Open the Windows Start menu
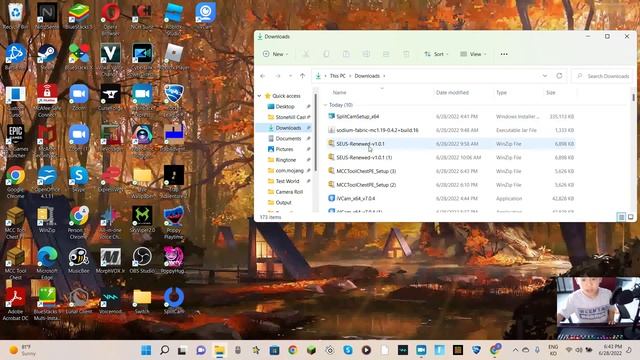 point(146,350)
